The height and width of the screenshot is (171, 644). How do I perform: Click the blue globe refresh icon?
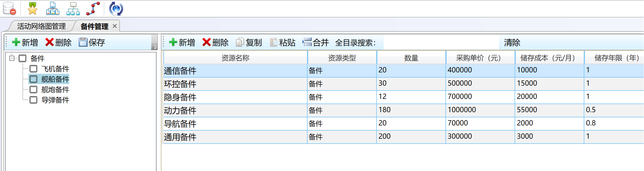pyautogui.click(x=116, y=8)
